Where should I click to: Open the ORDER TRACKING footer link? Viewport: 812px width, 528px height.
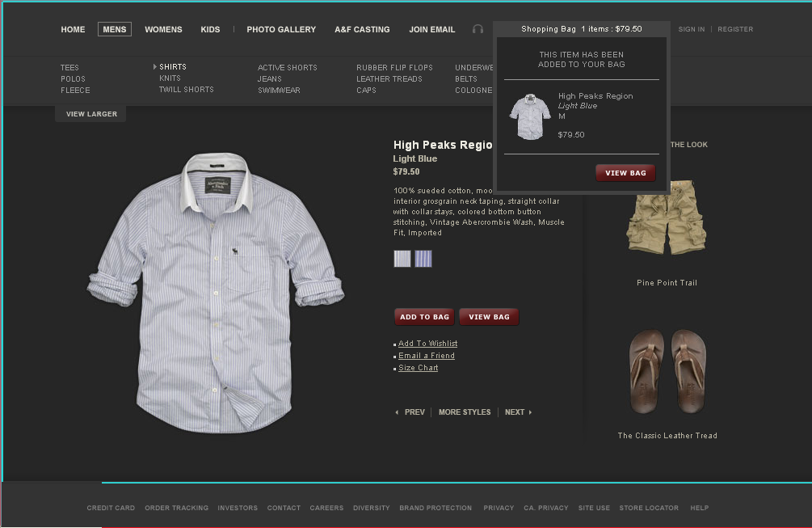pos(177,509)
